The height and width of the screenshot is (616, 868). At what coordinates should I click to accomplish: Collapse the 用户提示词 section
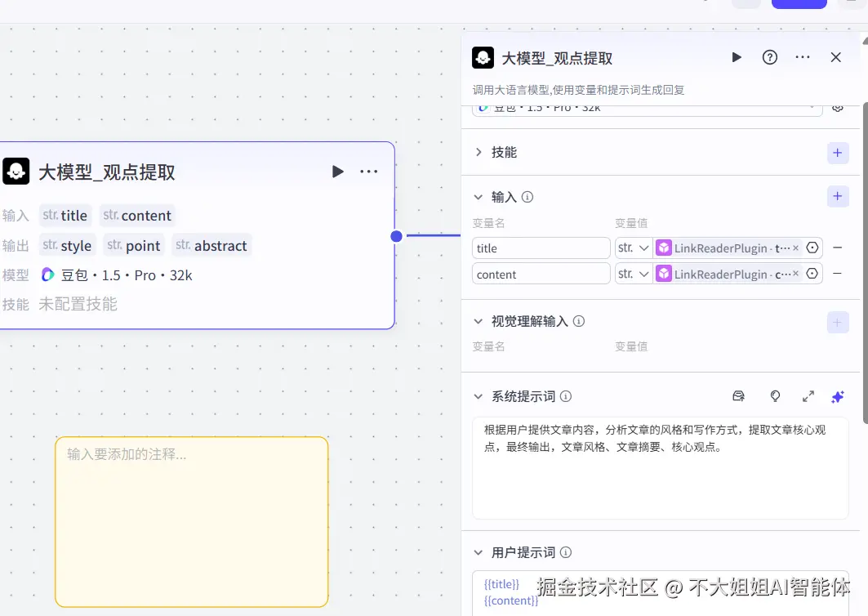(478, 552)
